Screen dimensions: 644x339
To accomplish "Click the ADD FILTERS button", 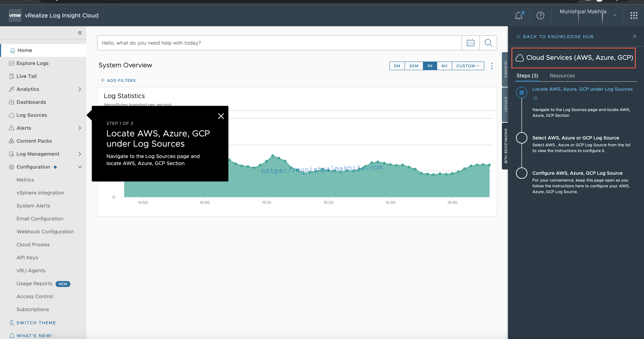I will click(x=118, y=80).
